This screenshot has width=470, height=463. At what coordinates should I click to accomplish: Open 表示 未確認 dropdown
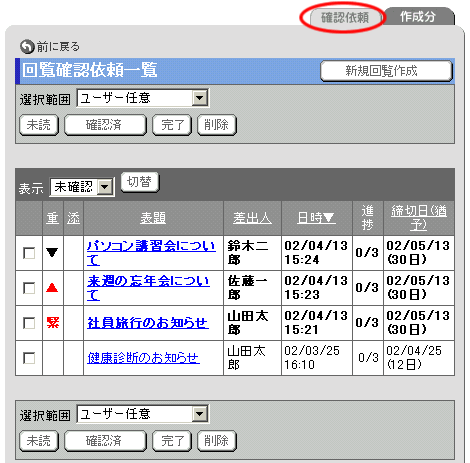click(82, 187)
